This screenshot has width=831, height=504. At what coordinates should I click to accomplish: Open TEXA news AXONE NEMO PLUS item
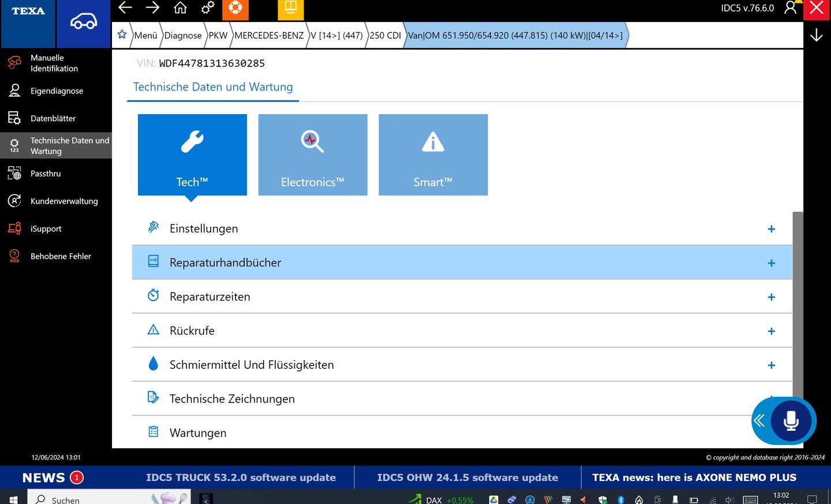click(694, 477)
